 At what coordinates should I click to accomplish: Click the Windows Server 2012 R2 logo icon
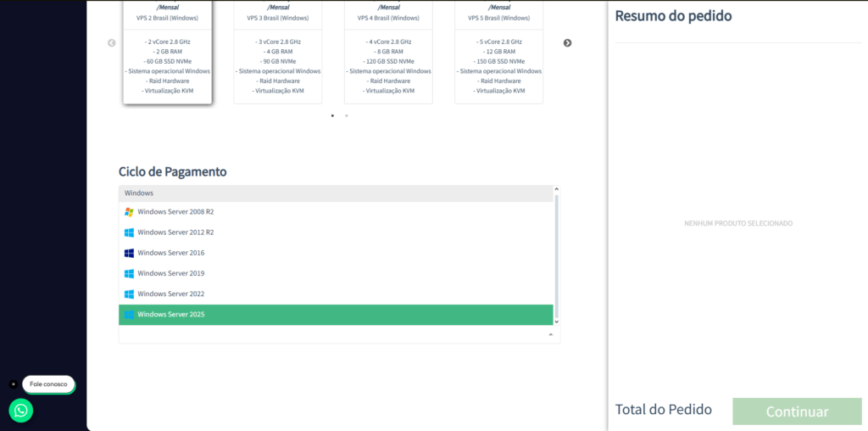click(129, 232)
